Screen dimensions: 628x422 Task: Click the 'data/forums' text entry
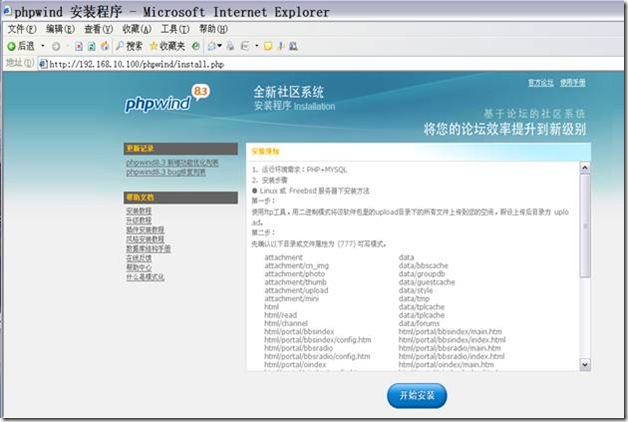pyautogui.click(x=419, y=323)
